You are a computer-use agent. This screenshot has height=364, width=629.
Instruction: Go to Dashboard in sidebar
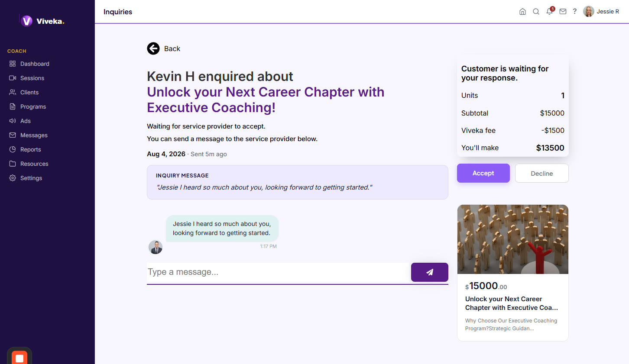[x=35, y=64]
